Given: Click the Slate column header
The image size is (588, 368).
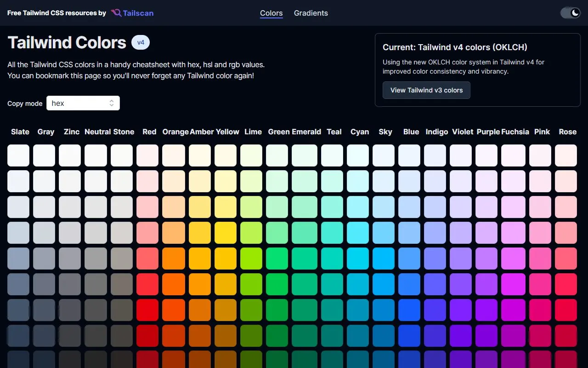Looking at the screenshot, I should pos(20,132).
